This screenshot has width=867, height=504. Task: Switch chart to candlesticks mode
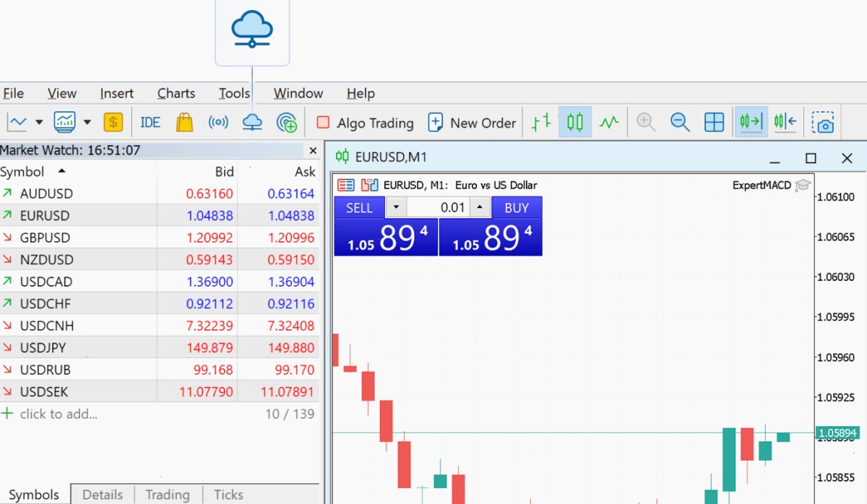(575, 122)
